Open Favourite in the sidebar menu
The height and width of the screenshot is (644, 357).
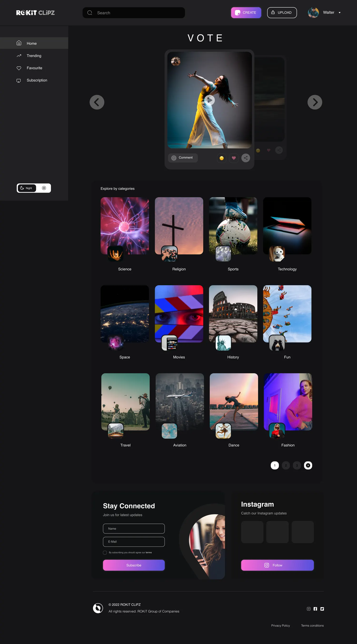[34, 68]
